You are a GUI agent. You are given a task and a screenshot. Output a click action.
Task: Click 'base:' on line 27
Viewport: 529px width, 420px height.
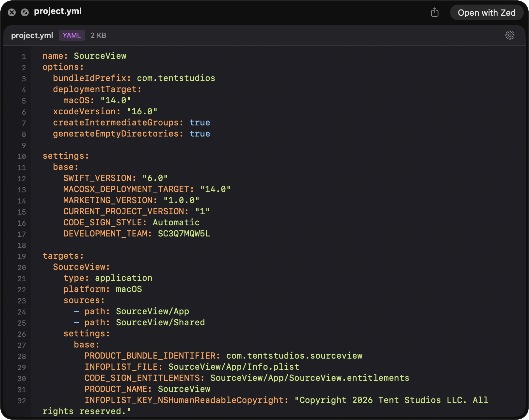click(x=87, y=345)
